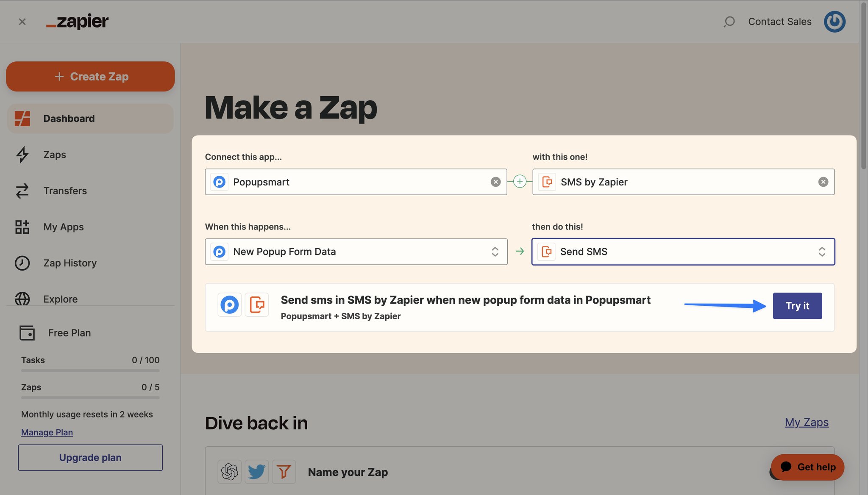Viewport: 868px width, 495px height.
Task: Click the Free Plan wallet icon
Action: [x=27, y=333]
